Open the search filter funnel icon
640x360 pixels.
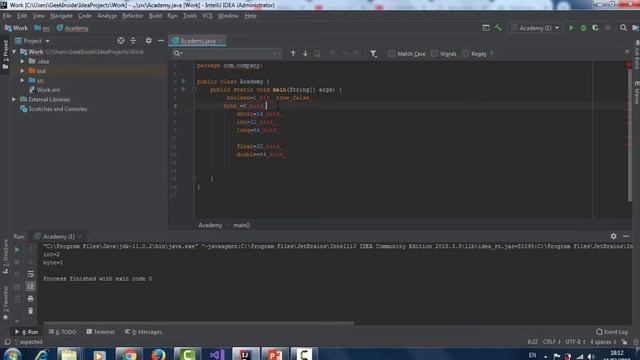click(x=373, y=53)
